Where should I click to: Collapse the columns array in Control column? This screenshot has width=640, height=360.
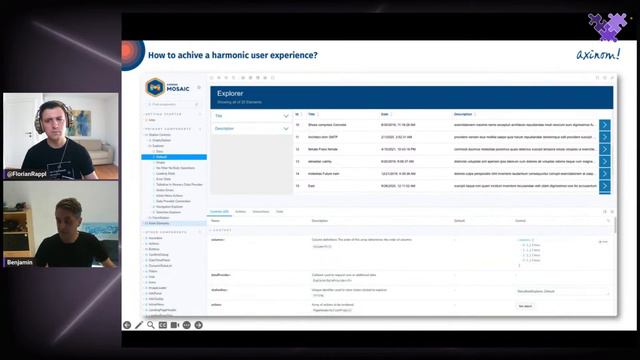click(526, 240)
